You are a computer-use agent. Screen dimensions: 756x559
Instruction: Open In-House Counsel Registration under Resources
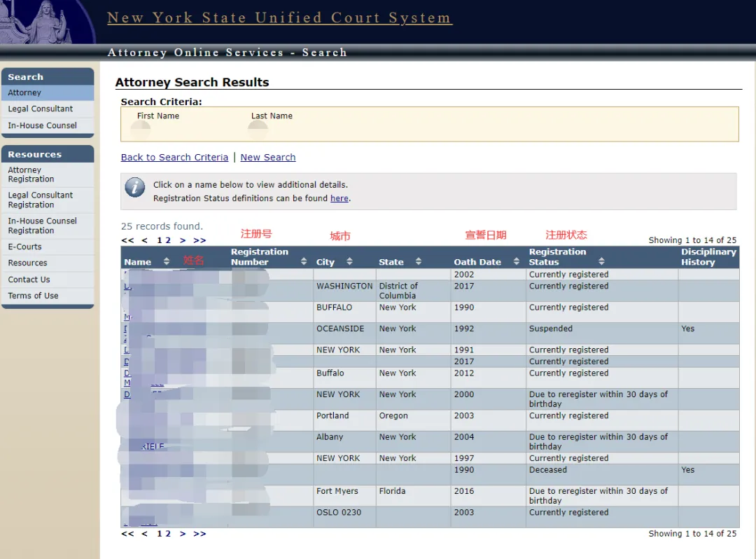tap(48, 226)
